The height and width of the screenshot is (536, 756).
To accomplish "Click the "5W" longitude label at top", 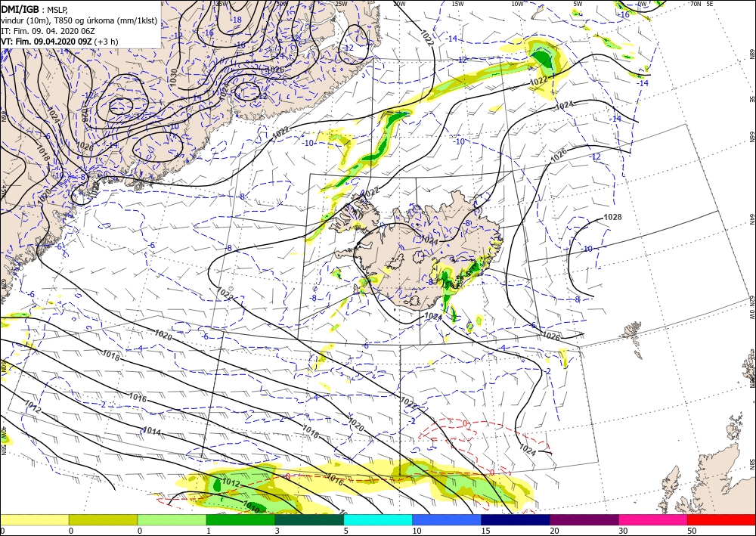I will (578, 4).
